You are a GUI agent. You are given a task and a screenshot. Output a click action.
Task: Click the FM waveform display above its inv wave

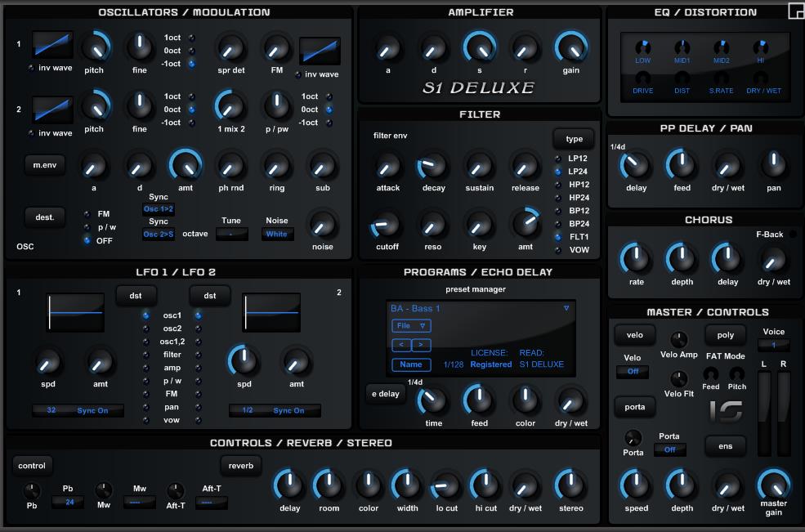click(320, 51)
